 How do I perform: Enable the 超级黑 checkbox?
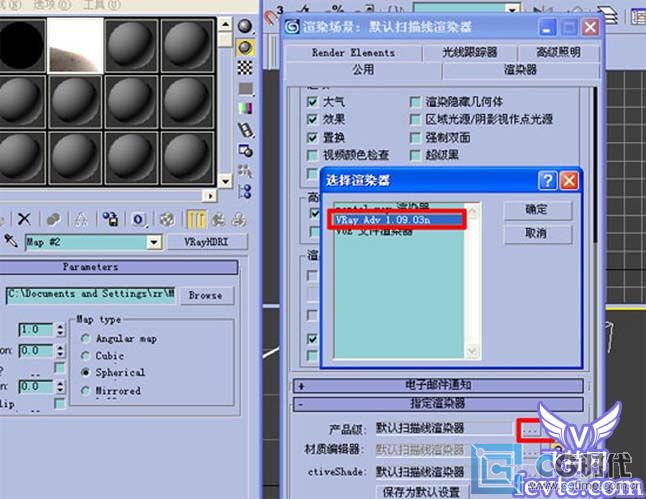[x=415, y=155]
